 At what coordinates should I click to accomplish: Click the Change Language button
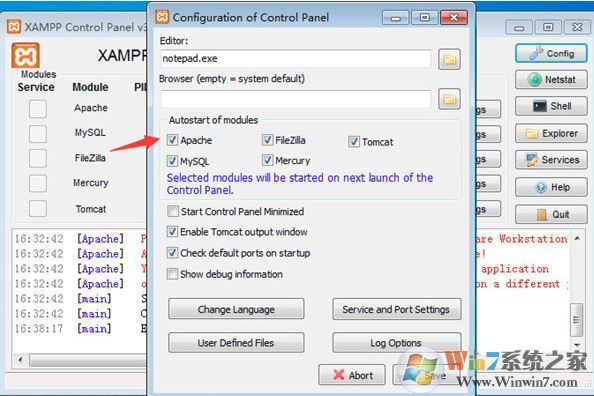(236, 309)
